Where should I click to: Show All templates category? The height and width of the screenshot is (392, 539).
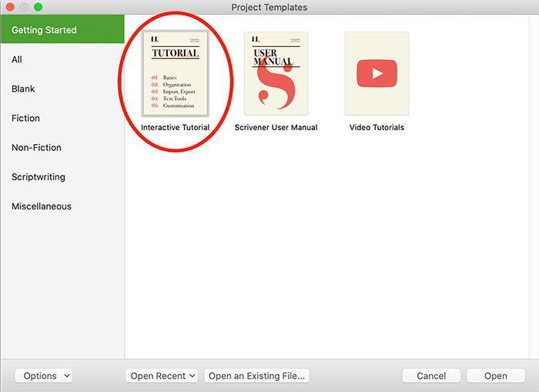point(62,59)
